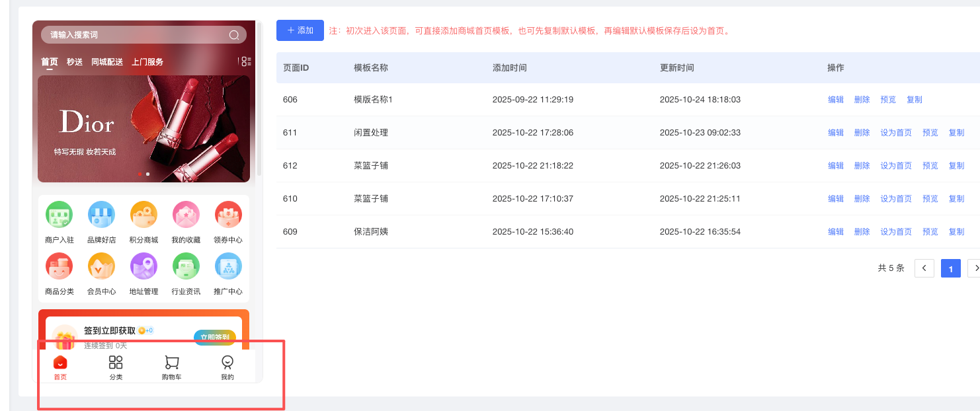Switch to the 同城配送 tab

click(x=107, y=62)
